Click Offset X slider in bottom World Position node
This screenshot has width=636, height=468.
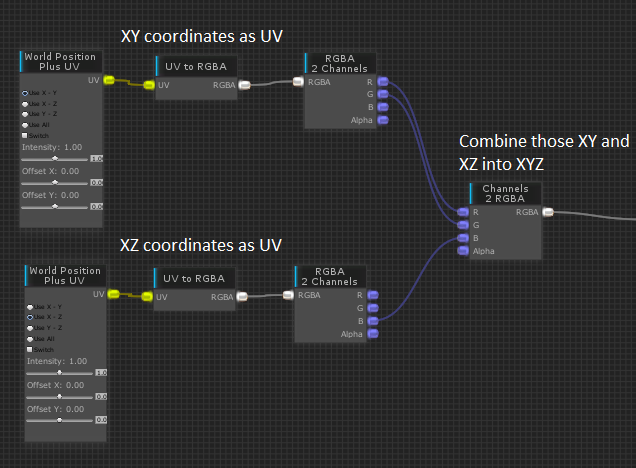(60, 396)
